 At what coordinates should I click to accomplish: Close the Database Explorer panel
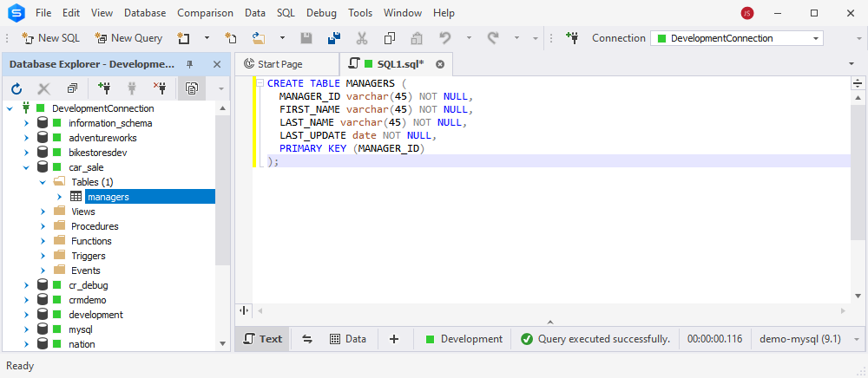tap(217, 65)
